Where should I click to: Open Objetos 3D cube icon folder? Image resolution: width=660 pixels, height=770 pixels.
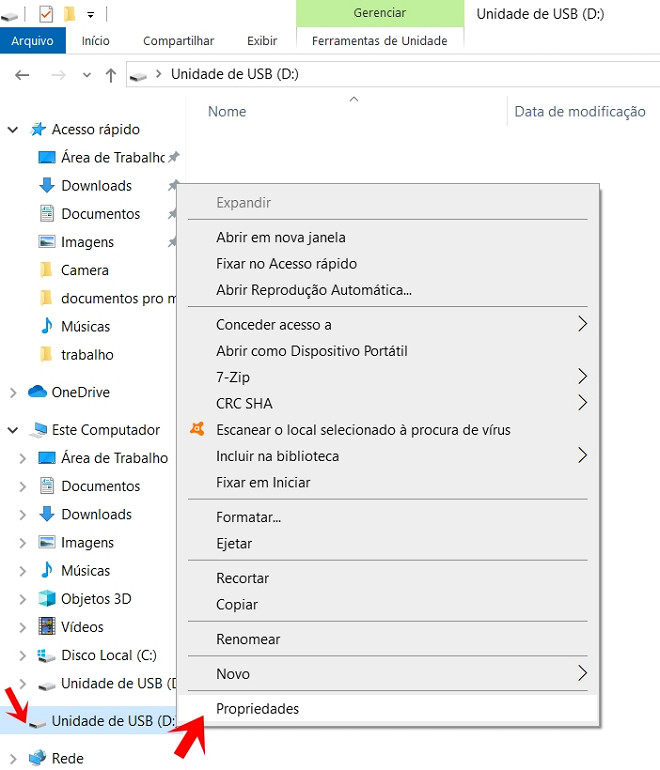(x=47, y=599)
